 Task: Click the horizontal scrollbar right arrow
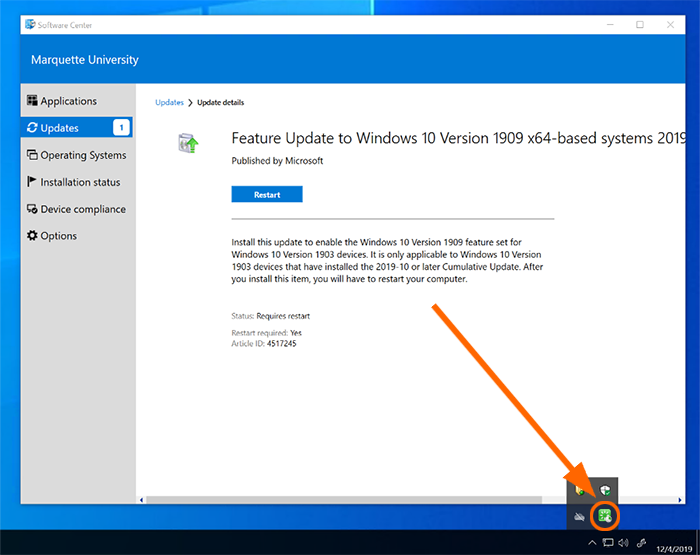point(680,499)
